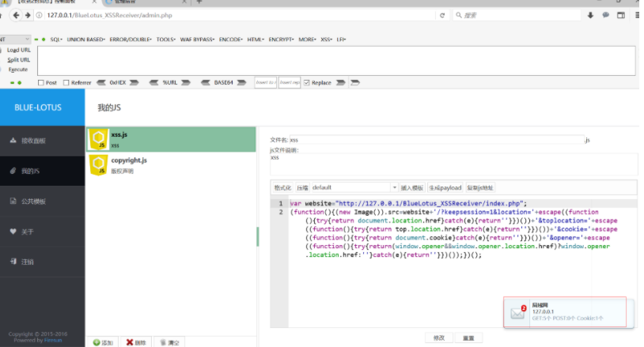Click the outlined arrow at HackBar row end

pyautogui.click(x=355, y=82)
